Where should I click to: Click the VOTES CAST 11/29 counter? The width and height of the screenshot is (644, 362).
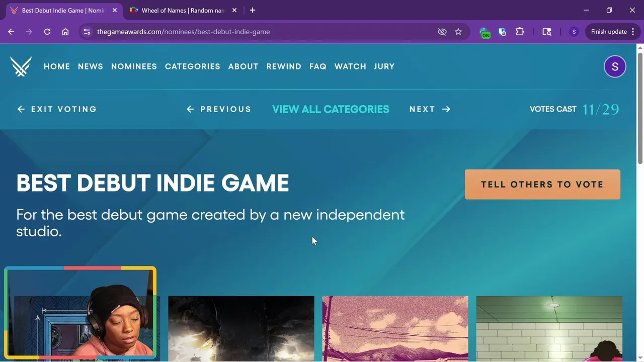[x=575, y=109]
